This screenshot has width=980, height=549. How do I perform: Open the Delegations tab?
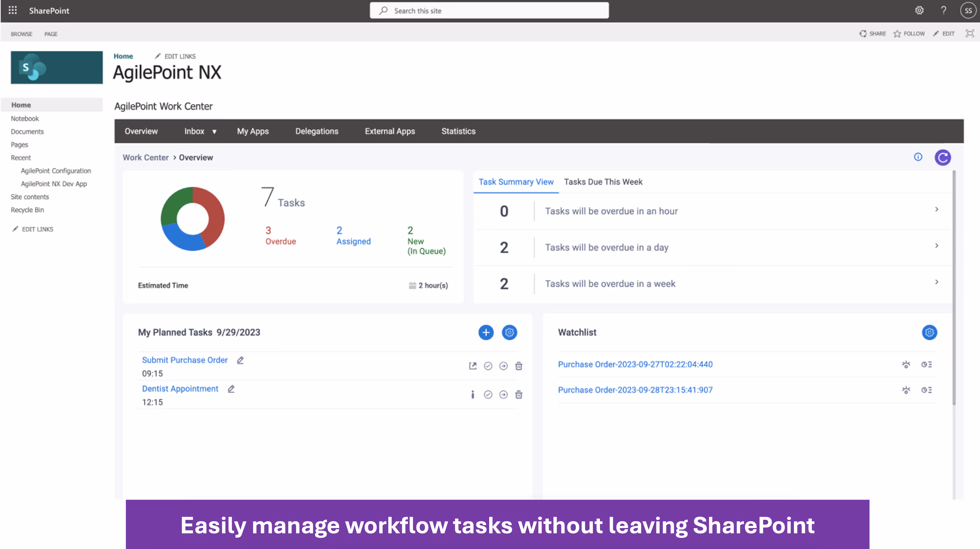pos(317,131)
